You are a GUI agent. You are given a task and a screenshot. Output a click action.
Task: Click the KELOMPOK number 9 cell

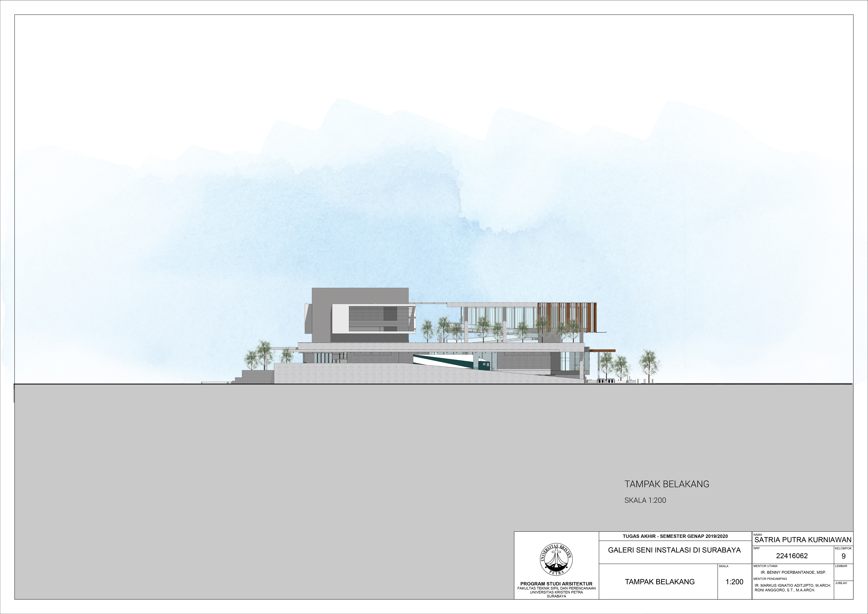pyautogui.click(x=843, y=556)
